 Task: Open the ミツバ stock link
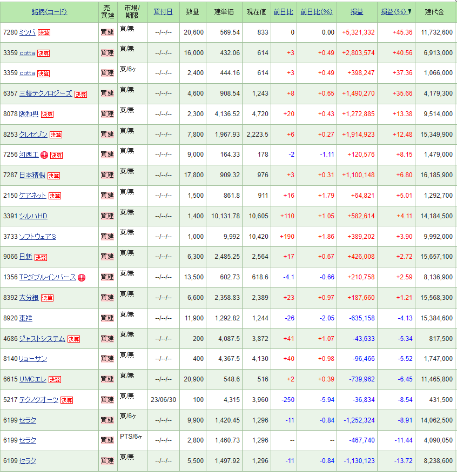click(x=28, y=32)
